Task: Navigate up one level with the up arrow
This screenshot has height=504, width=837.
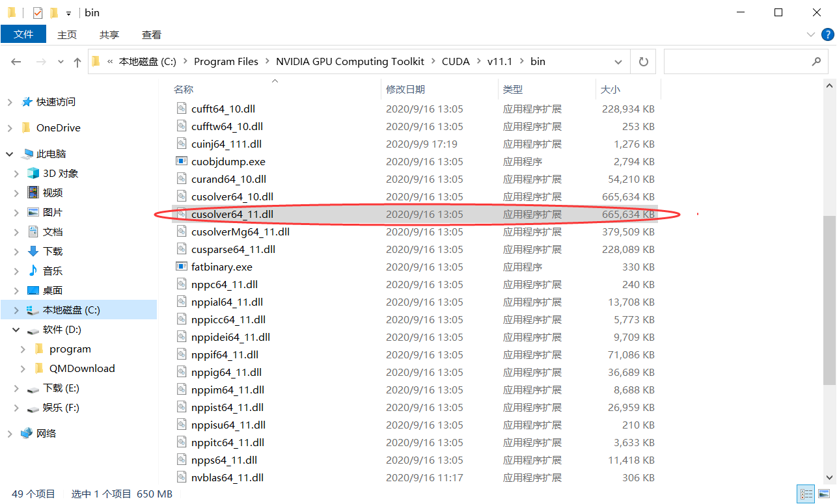Action: pyautogui.click(x=77, y=61)
